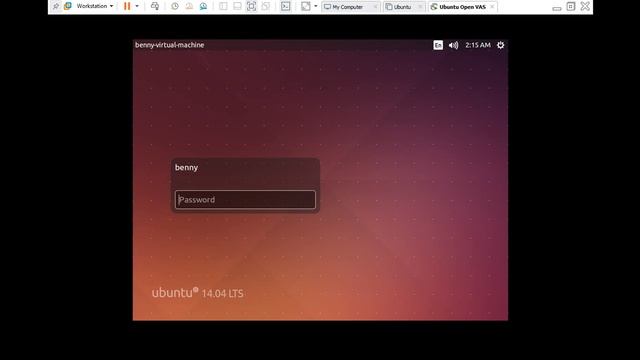Open the sound volume indicator
This screenshot has height=360, width=640.
pyautogui.click(x=453, y=45)
